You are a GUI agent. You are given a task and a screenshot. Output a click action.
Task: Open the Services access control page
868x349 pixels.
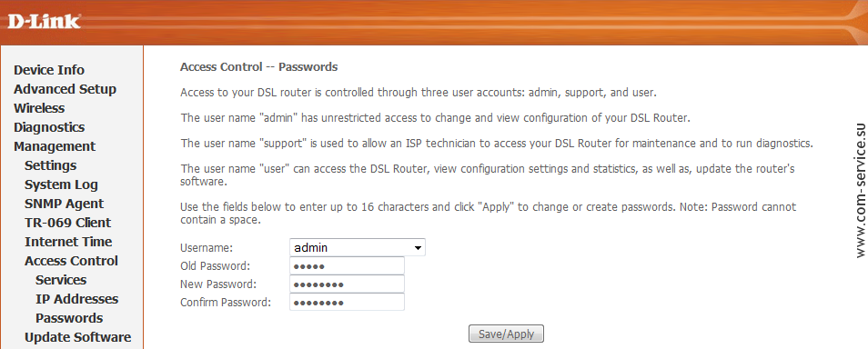click(x=61, y=280)
